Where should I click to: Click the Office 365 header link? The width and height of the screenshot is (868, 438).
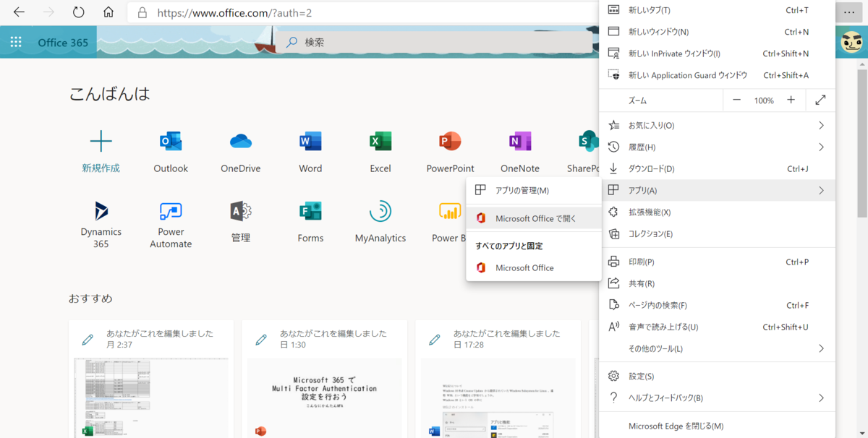(63, 43)
